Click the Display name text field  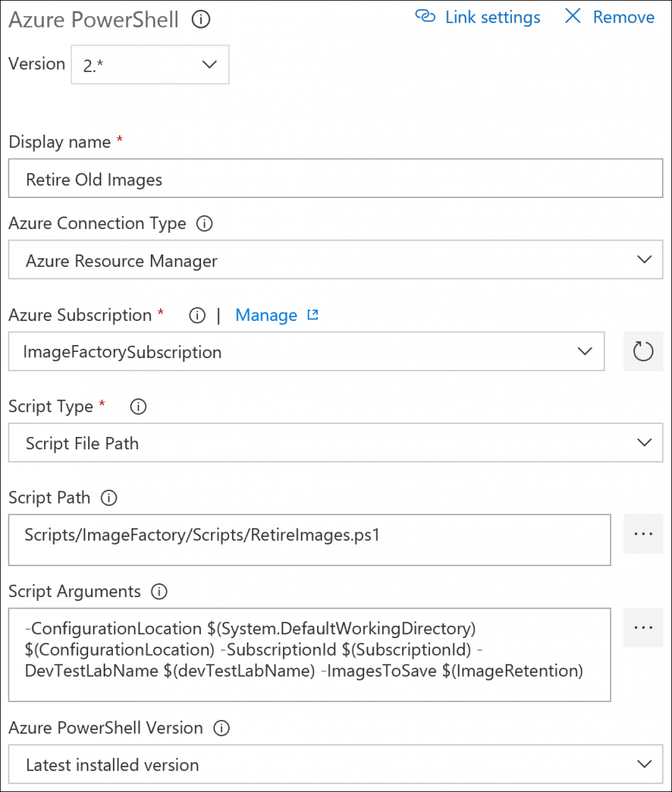tap(335, 179)
